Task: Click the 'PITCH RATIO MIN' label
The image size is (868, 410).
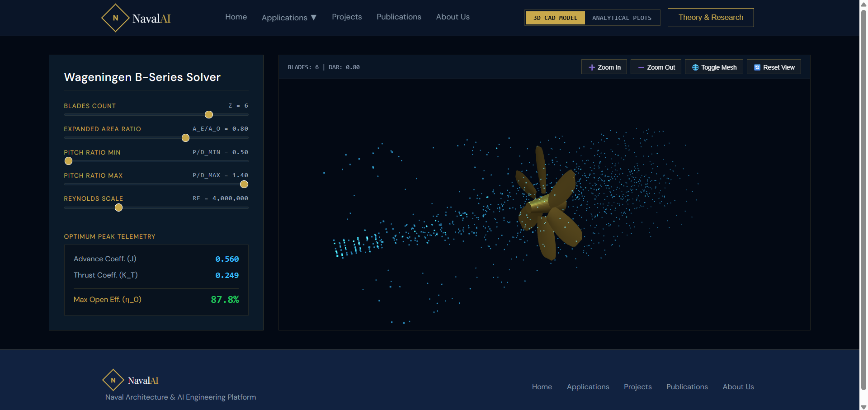Action: (92, 152)
